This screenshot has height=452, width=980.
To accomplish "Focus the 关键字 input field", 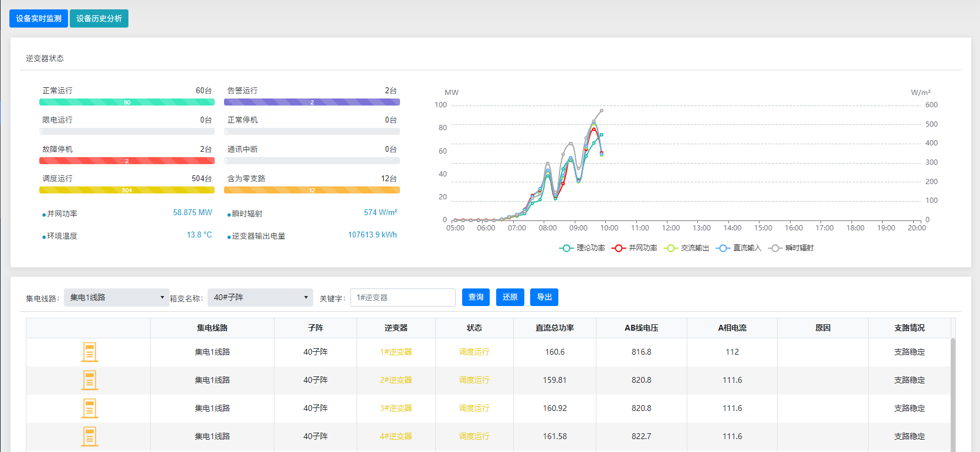I will 403,297.
